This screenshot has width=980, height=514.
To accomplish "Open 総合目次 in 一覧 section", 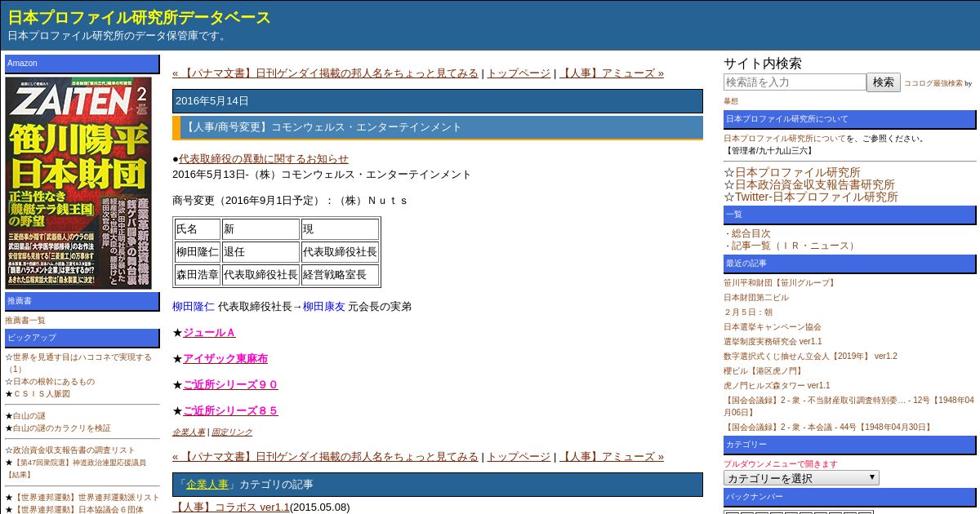I will coord(751,233).
